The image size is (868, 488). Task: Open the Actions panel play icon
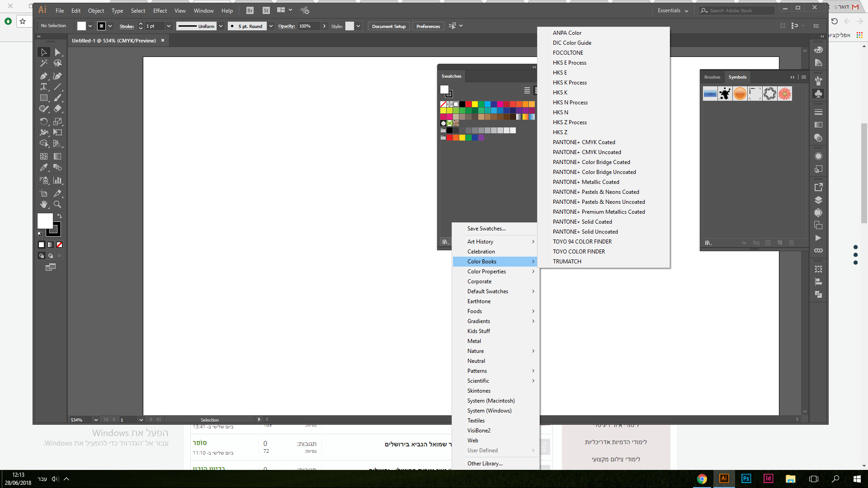pyautogui.click(x=818, y=238)
